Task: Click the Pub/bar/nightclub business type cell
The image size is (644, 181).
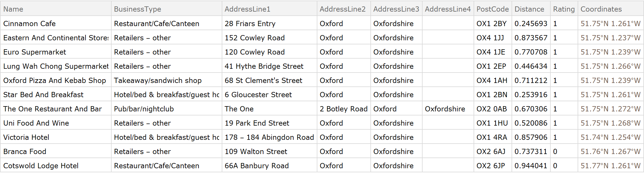Action: click(144, 109)
